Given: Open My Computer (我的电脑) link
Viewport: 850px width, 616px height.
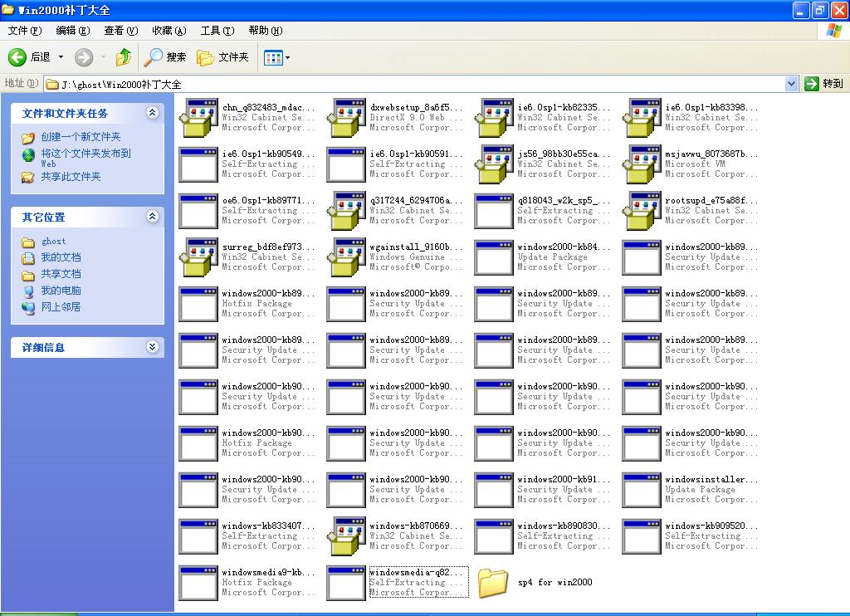Looking at the screenshot, I should [x=61, y=290].
